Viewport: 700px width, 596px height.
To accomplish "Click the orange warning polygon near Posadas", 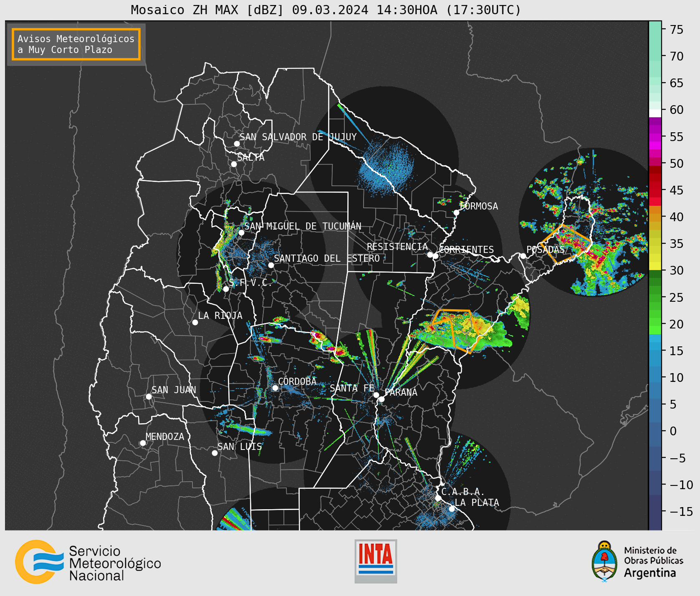I will [566, 243].
